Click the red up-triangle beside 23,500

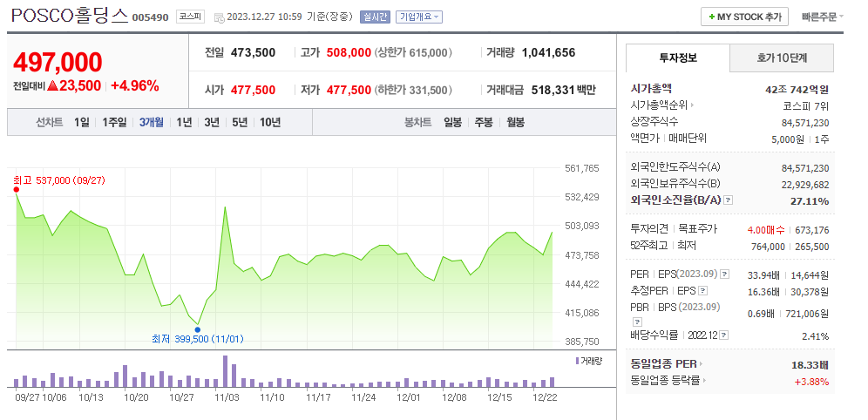[52, 85]
